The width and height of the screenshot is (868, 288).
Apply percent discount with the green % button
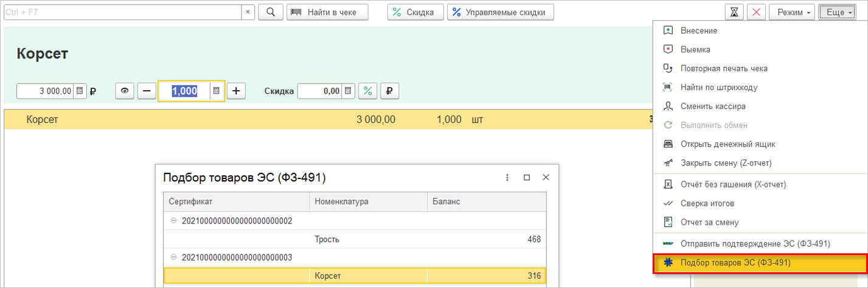coord(367,91)
